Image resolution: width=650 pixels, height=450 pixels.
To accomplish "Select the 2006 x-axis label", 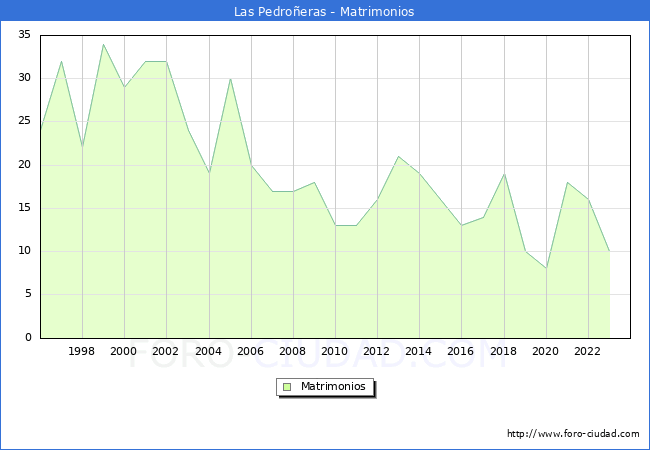I will pos(250,352).
